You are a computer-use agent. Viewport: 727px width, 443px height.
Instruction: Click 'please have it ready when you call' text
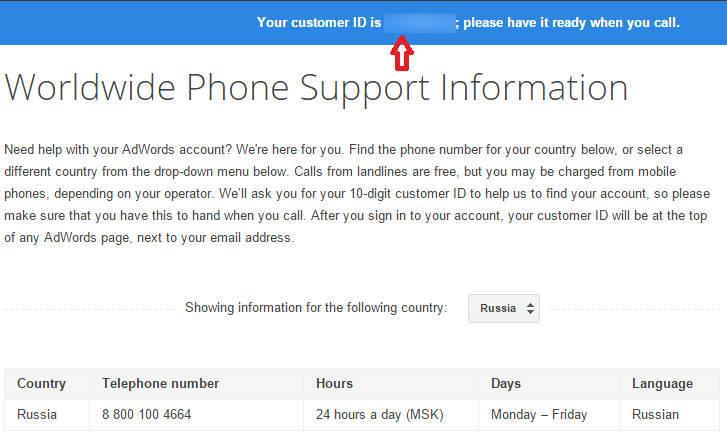tap(572, 22)
